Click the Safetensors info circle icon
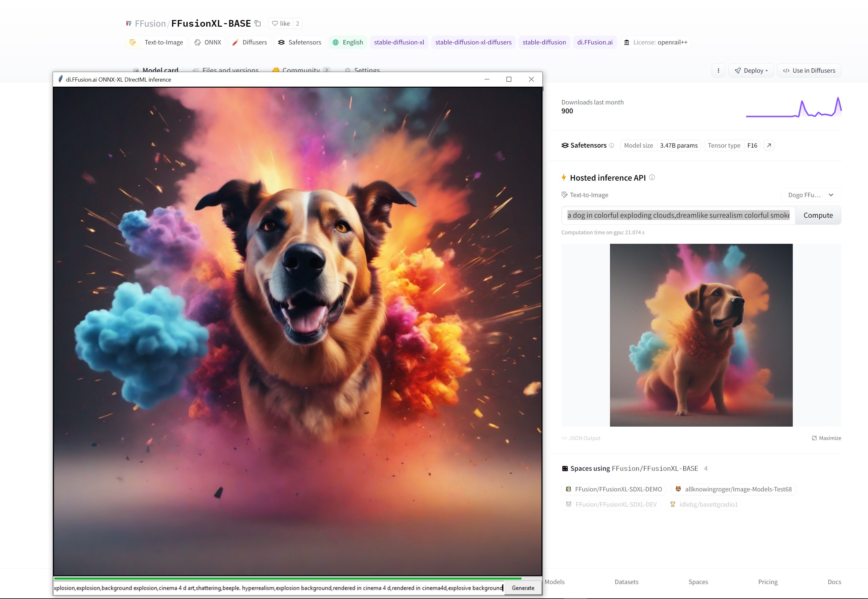This screenshot has width=868, height=599. point(612,145)
